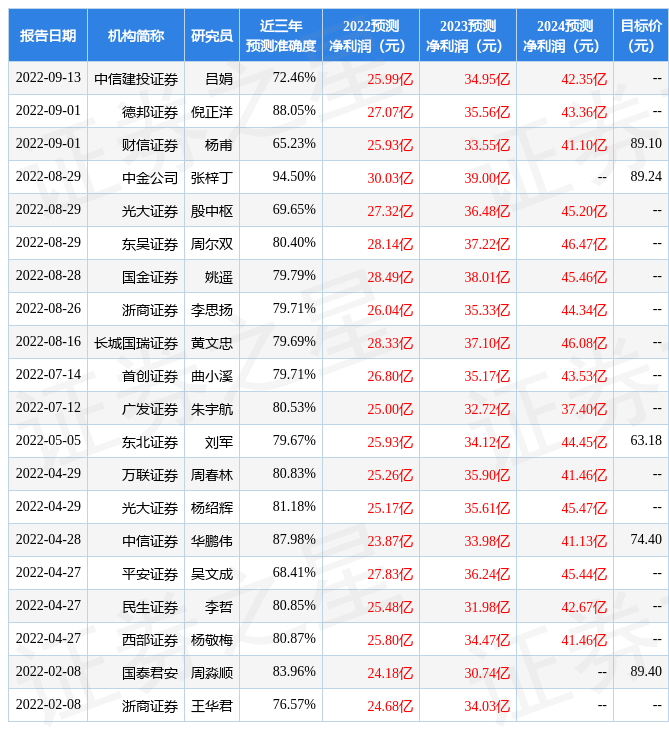Click the 2024预测净利润 column header
The height and width of the screenshot is (730, 669).
pos(565,35)
